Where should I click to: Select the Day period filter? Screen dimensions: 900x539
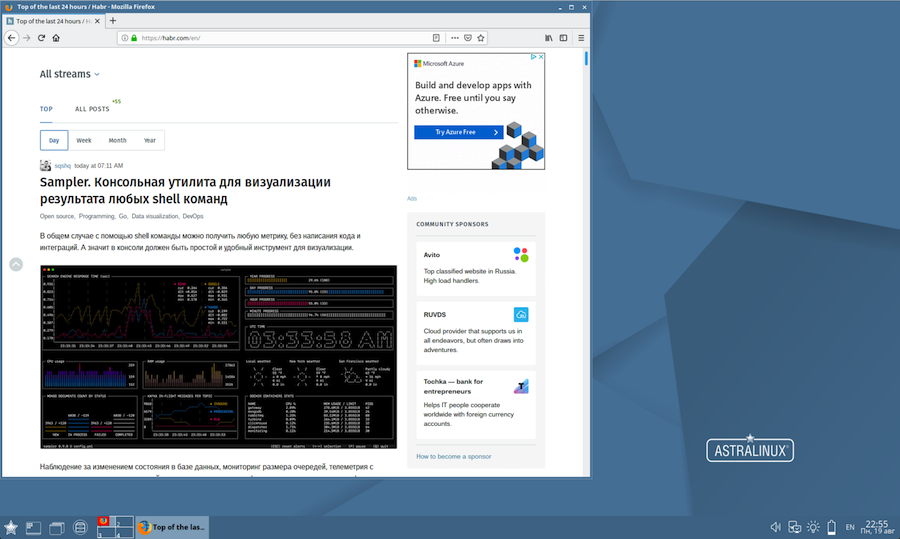[54, 140]
